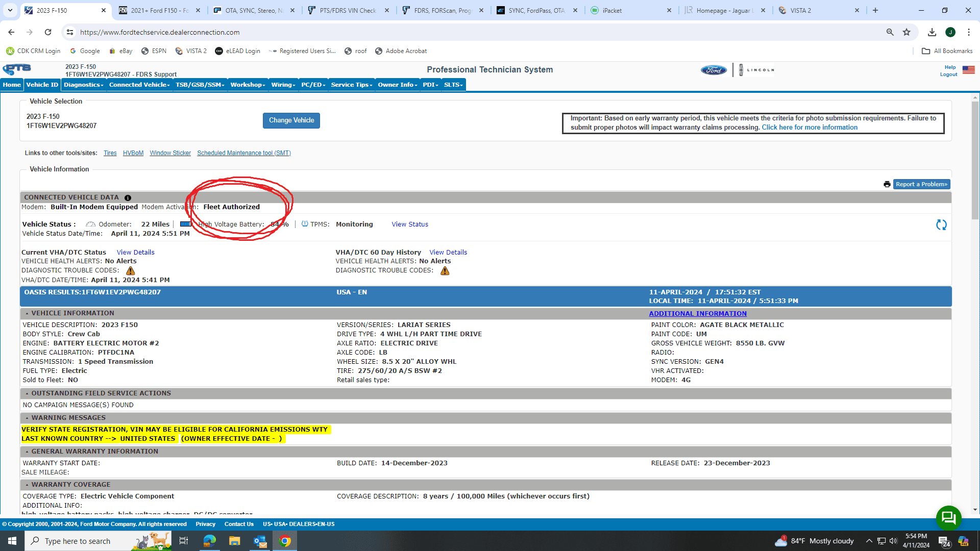Bookmark page with the star icon
980x551 pixels.
click(906, 32)
